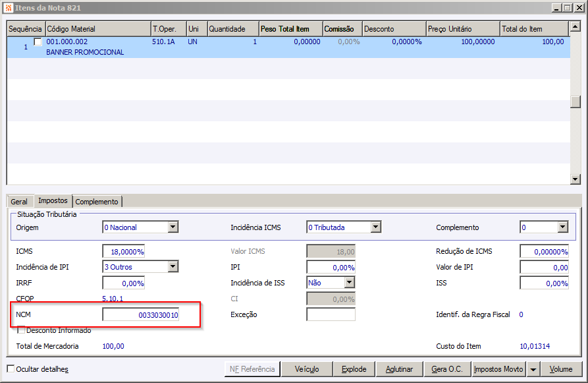This screenshot has width=588, height=383.
Task: Click the app icon in the title bar
Action: 9,7
